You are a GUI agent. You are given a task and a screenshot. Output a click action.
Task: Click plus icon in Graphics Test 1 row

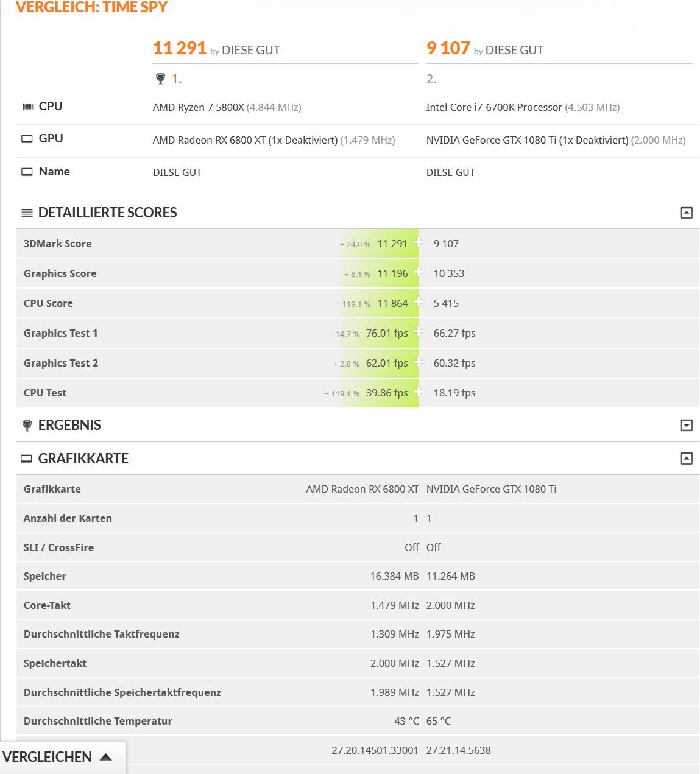click(418, 332)
